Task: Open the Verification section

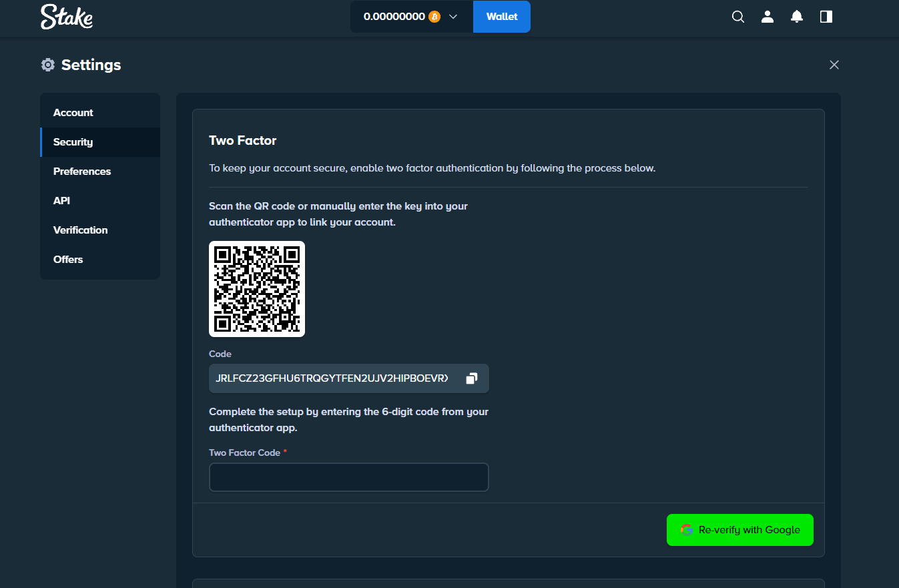Action: coord(80,230)
